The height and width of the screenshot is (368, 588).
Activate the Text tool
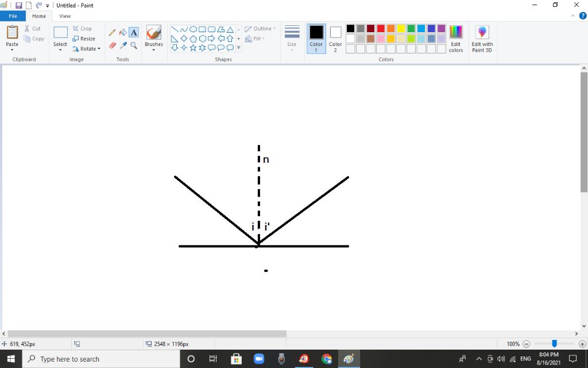pos(134,33)
